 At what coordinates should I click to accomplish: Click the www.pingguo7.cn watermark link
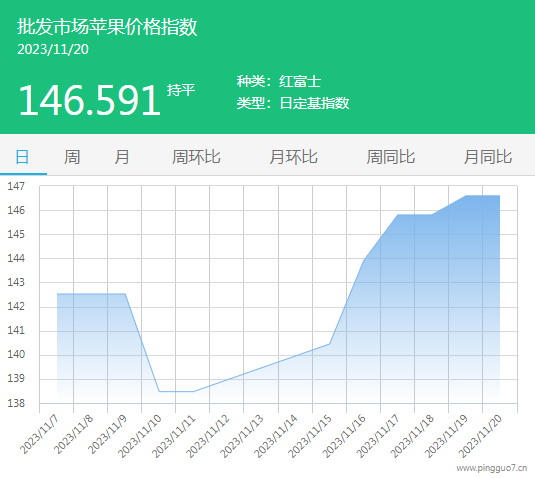pos(492,468)
